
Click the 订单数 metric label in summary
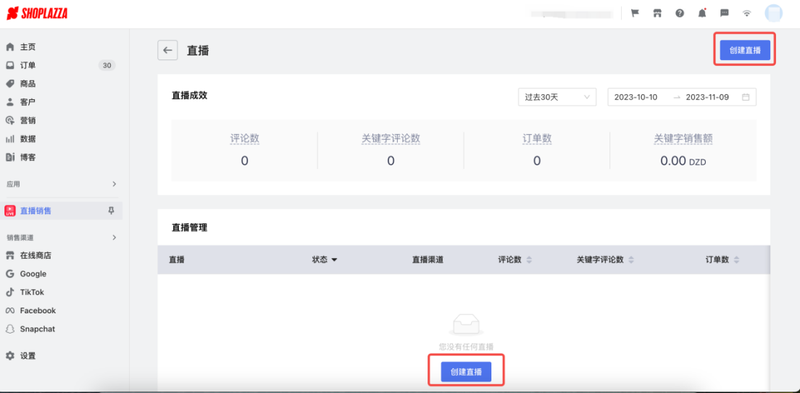537,138
